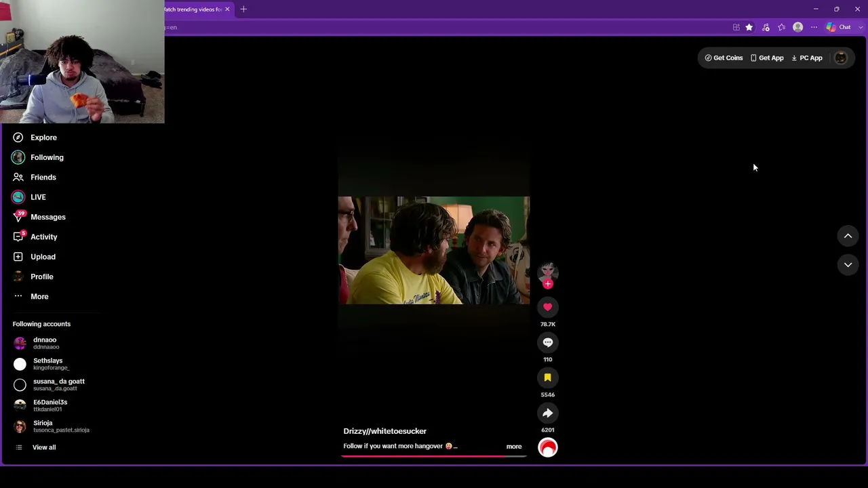Screen dimensions: 868x488
Task: Open the LIVE section
Action: tap(28, 197)
